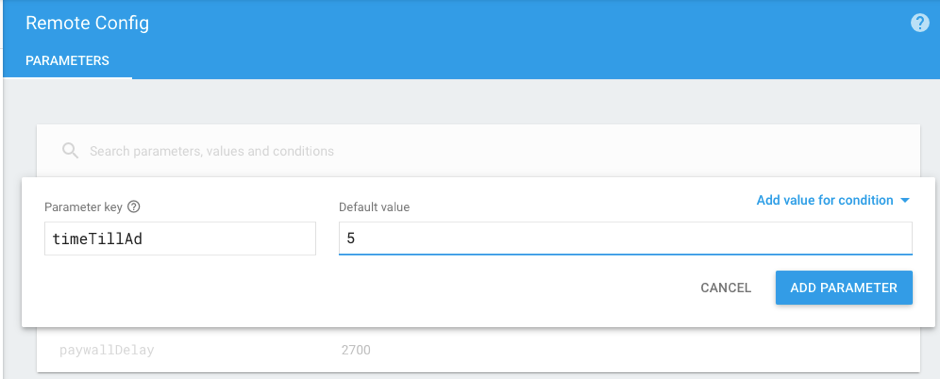Expand the arrow beside Add value for condition

pyautogui.click(x=905, y=201)
